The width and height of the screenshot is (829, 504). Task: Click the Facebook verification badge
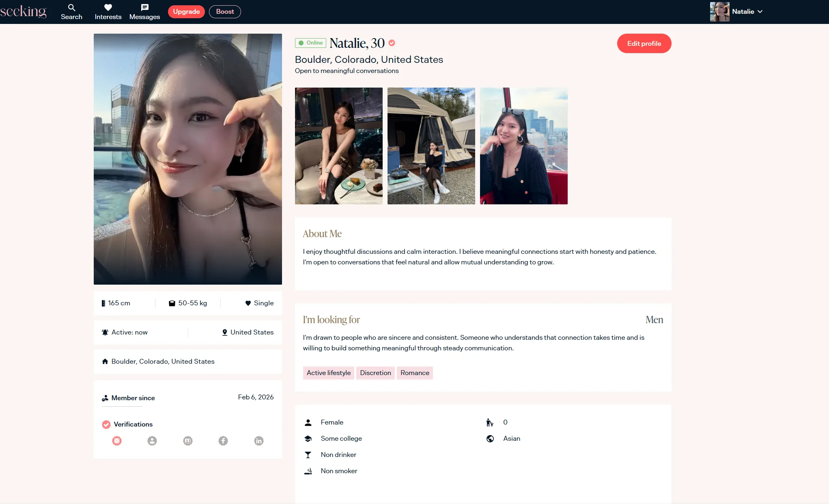point(223,441)
